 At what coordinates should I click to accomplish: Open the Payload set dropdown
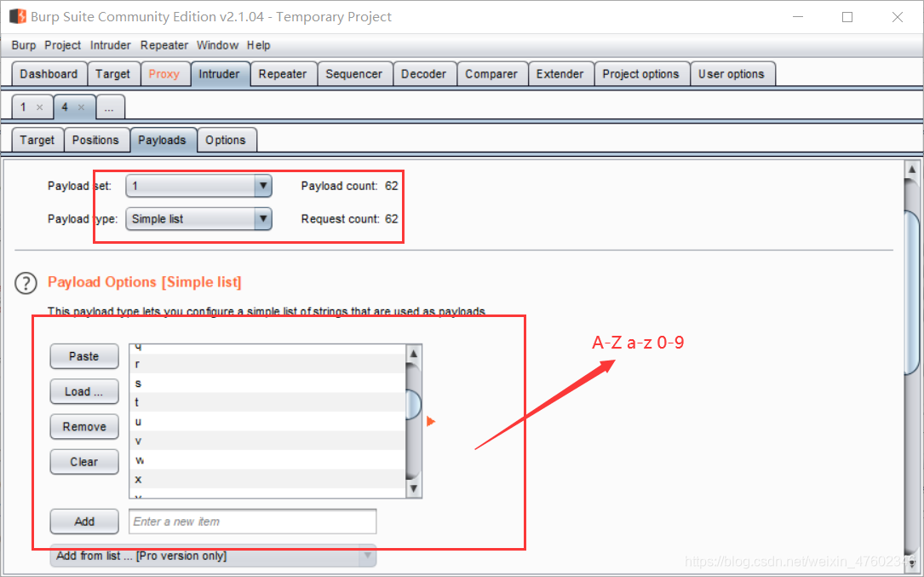[198, 186]
